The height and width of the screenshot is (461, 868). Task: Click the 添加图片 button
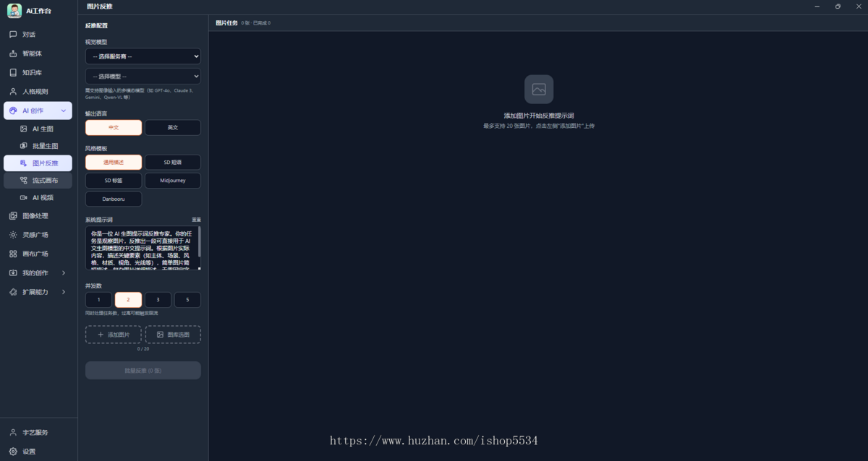114,335
